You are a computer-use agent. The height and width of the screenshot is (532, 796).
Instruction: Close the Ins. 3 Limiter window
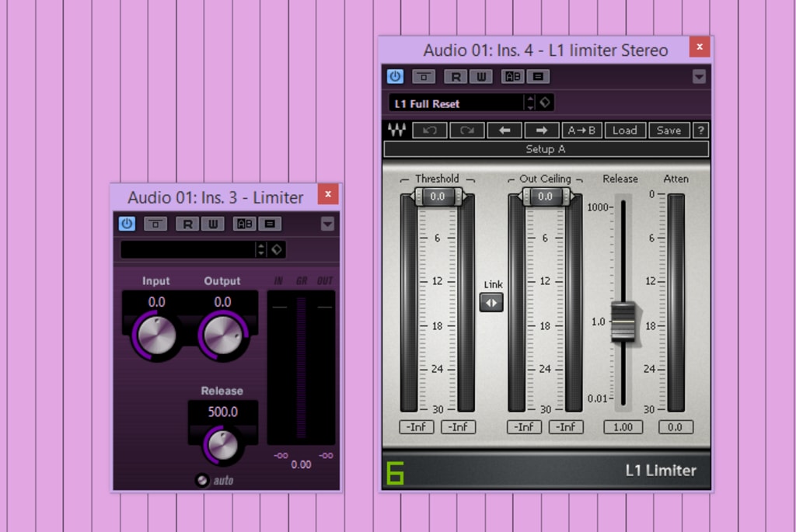328,194
